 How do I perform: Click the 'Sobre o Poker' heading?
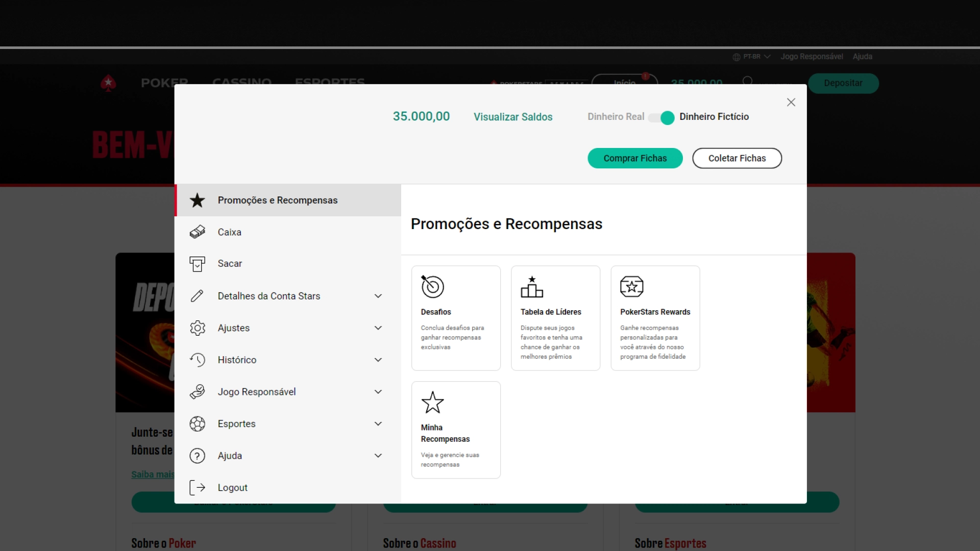(x=163, y=543)
